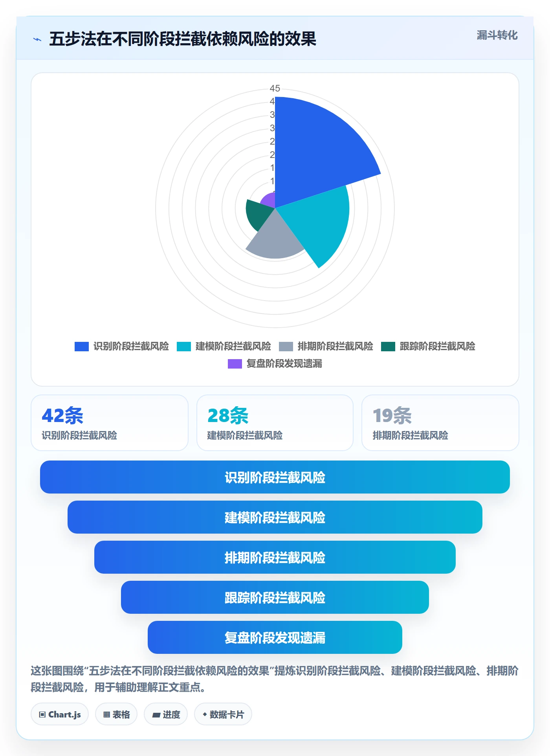Select the 排期阶段拦截风险 funnel bar
550x756 pixels.
pyautogui.click(x=275, y=557)
